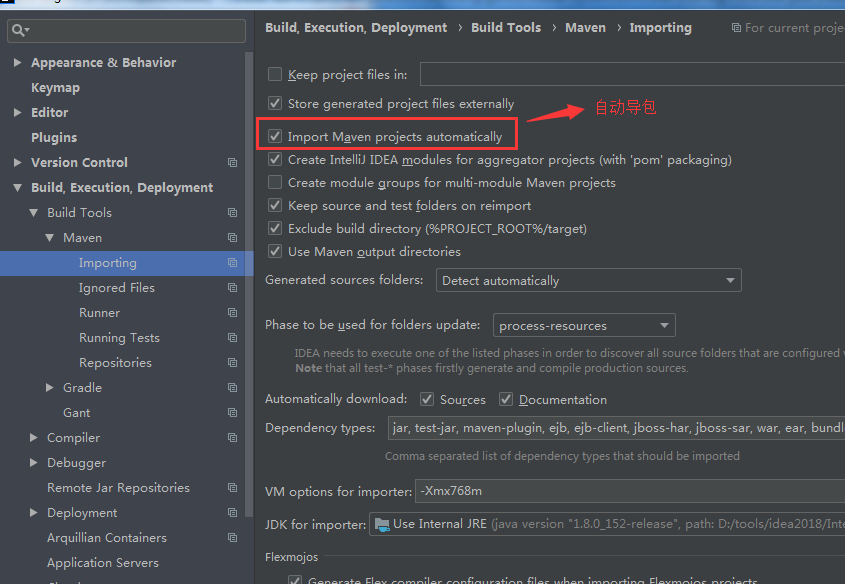Viewport: 845px width, 584px height.
Task: Select Ignored Files under Maven
Action: click(117, 288)
